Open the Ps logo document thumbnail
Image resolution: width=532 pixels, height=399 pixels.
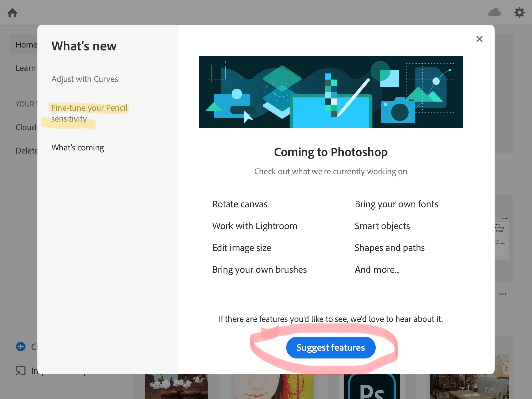(x=372, y=387)
